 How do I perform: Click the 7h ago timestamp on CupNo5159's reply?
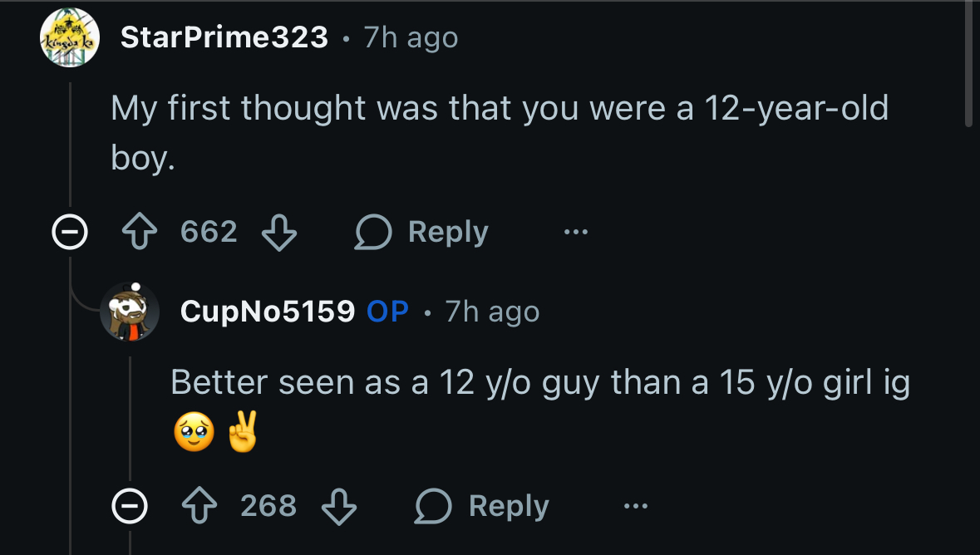492,312
